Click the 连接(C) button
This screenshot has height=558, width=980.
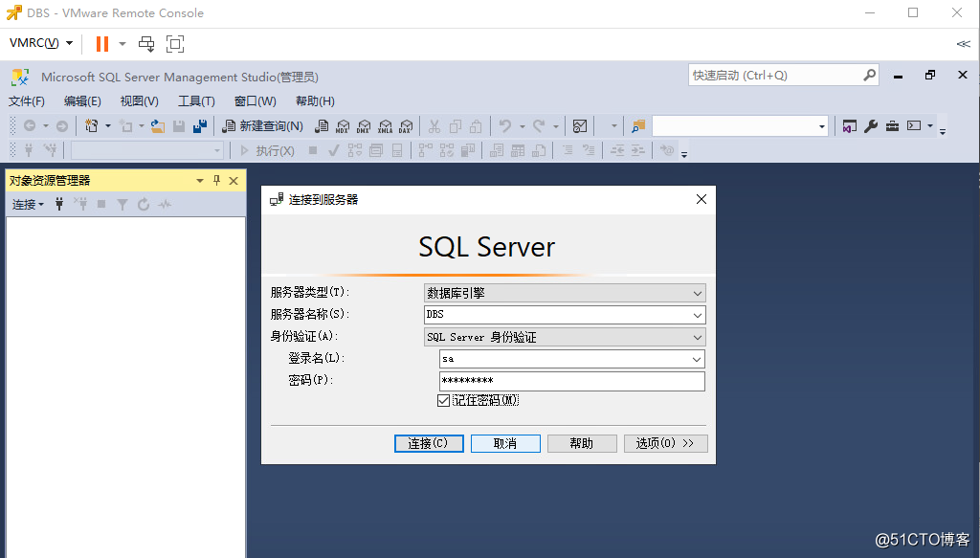tap(429, 444)
